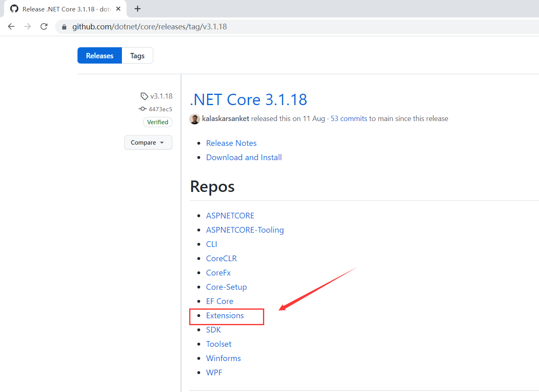This screenshot has width=539, height=392.
Task: Switch to the Tags tab
Action: pos(137,56)
